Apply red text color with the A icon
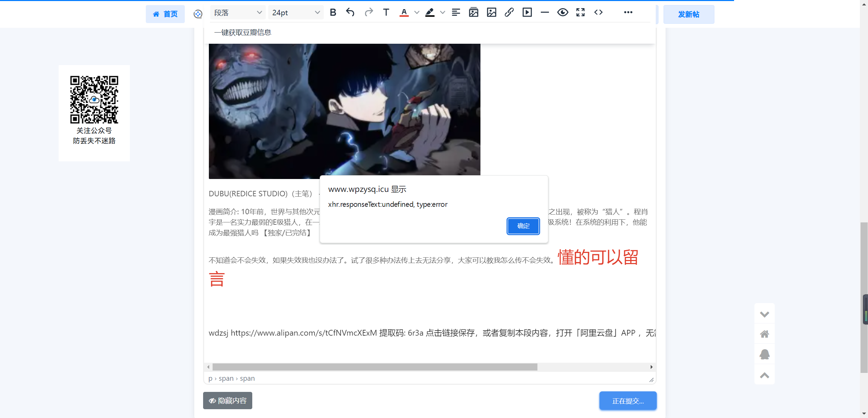 [404, 13]
